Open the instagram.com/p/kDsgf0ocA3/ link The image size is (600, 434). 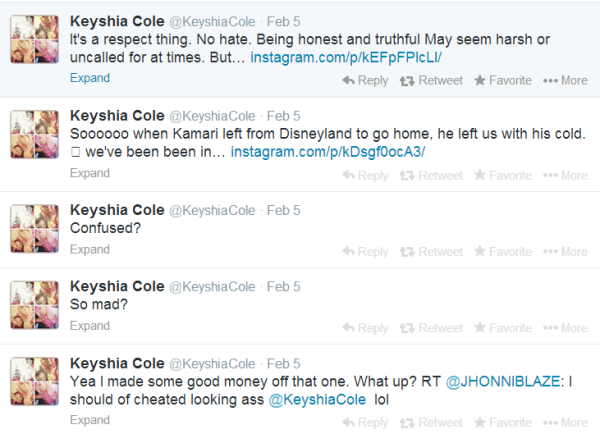click(x=328, y=152)
